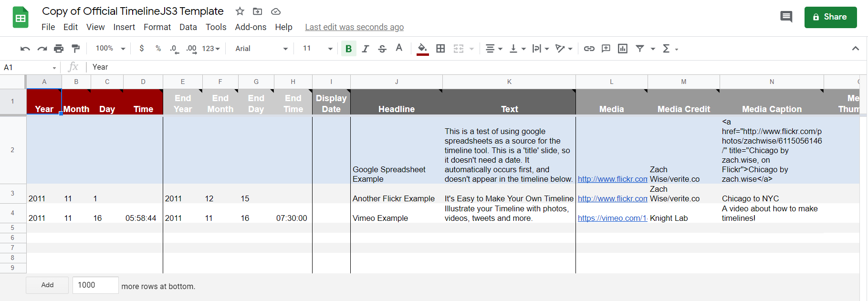Screen dimensions: 868x301
Task: Create a filter
Action: pos(640,49)
